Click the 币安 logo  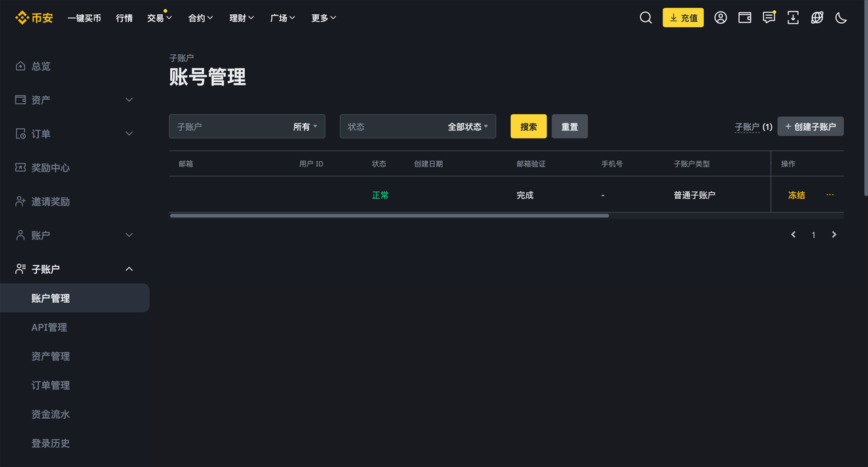coord(34,18)
